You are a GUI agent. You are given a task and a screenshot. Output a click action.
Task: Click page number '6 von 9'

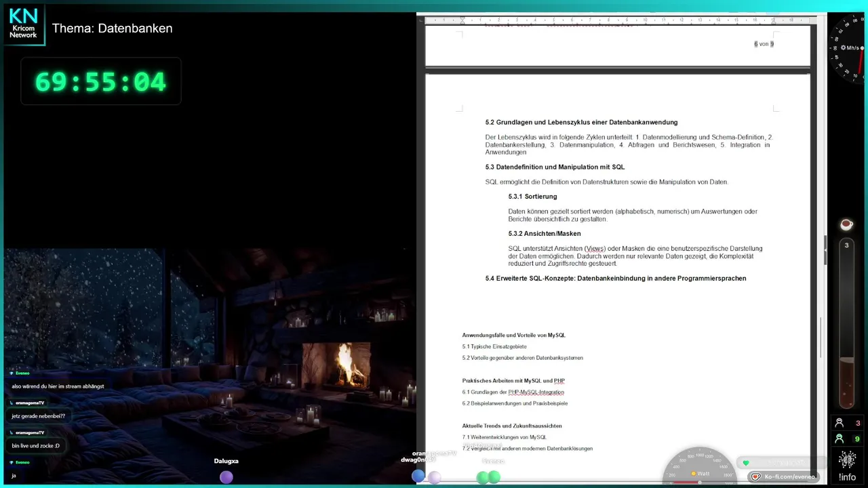pos(764,44)
